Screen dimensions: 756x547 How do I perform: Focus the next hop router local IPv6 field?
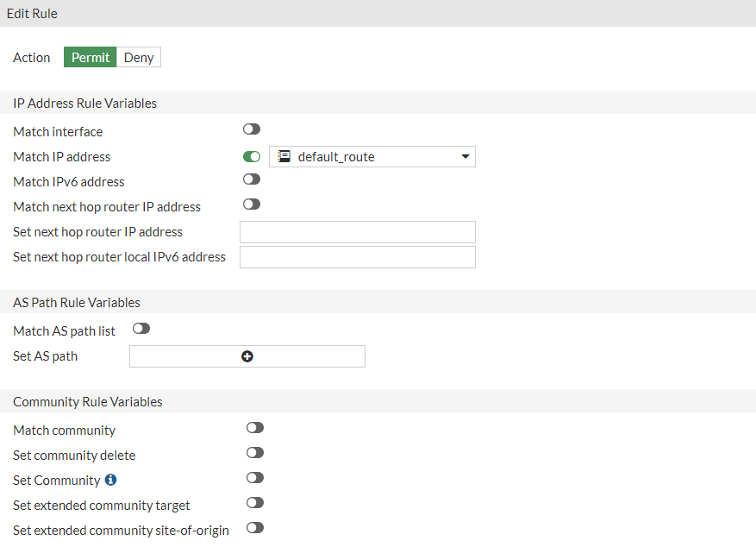pyautogui.click(x=357, y=257)
